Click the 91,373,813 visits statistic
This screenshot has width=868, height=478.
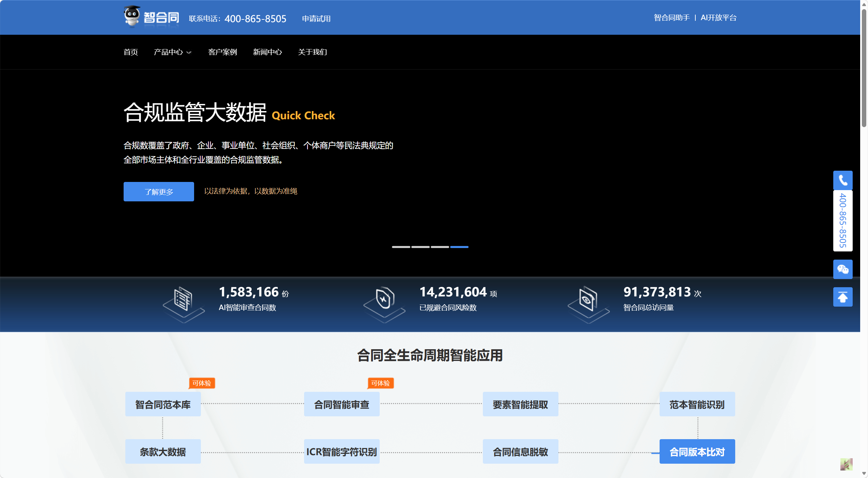click(x=657, y=292)
